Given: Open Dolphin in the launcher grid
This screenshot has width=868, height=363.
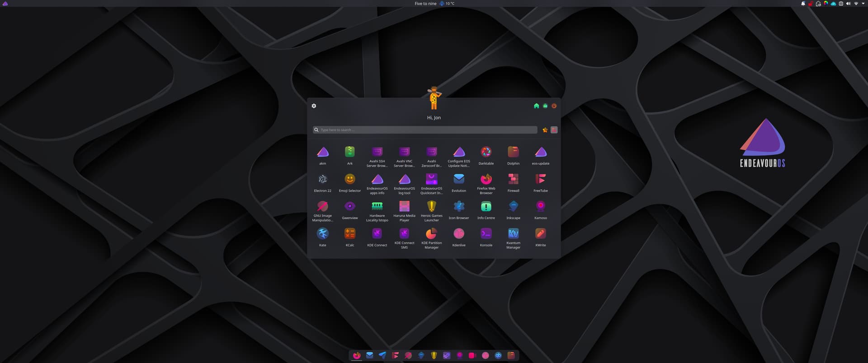Looking at the screenshot, I should pos(513,156).
